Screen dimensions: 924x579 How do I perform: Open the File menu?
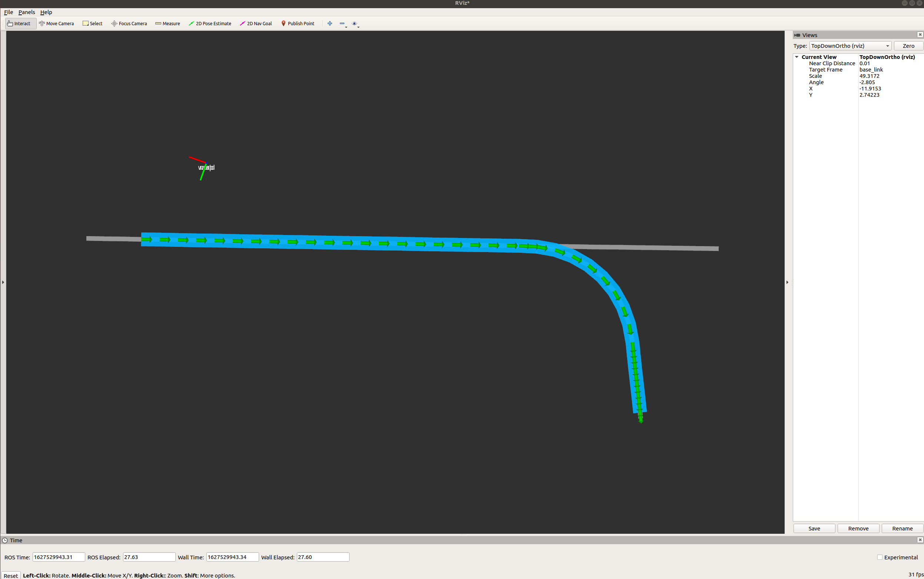point(9,12)
